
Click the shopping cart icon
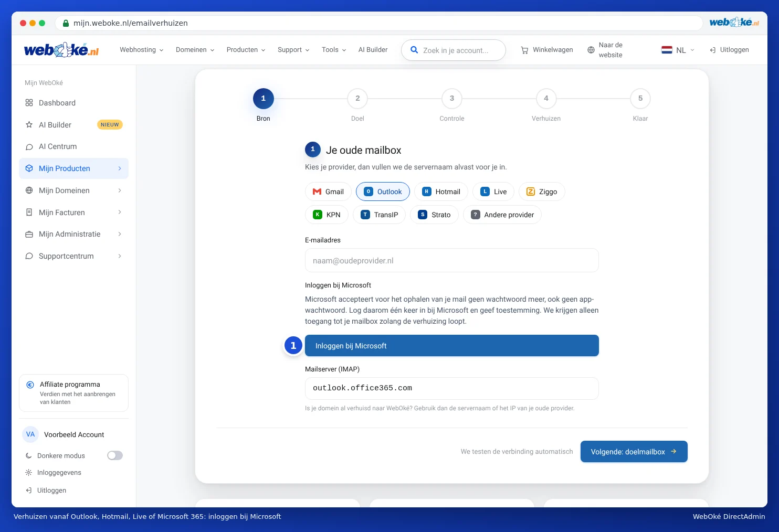click(x=524, y=50)
